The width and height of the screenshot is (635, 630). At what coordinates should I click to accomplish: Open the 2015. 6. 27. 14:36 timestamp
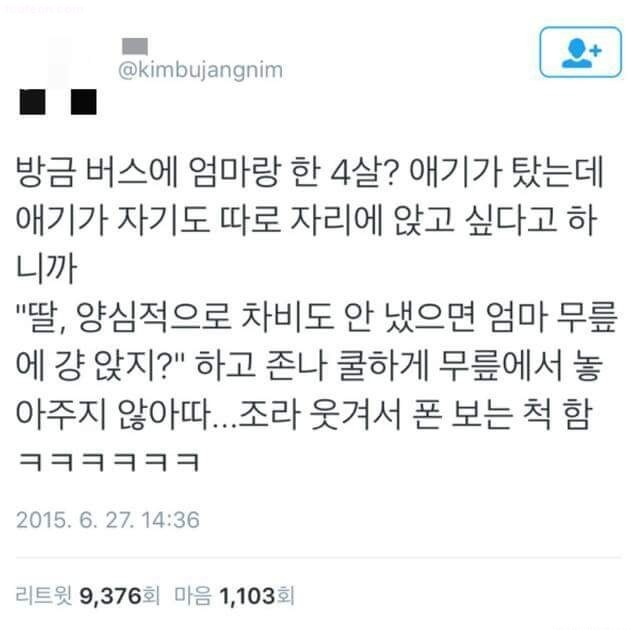pos(108,520)
